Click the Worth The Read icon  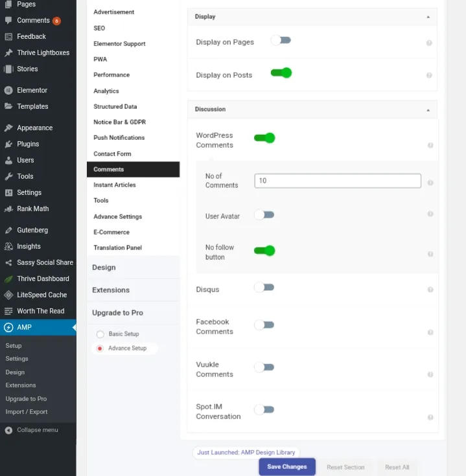click(8, 311)
